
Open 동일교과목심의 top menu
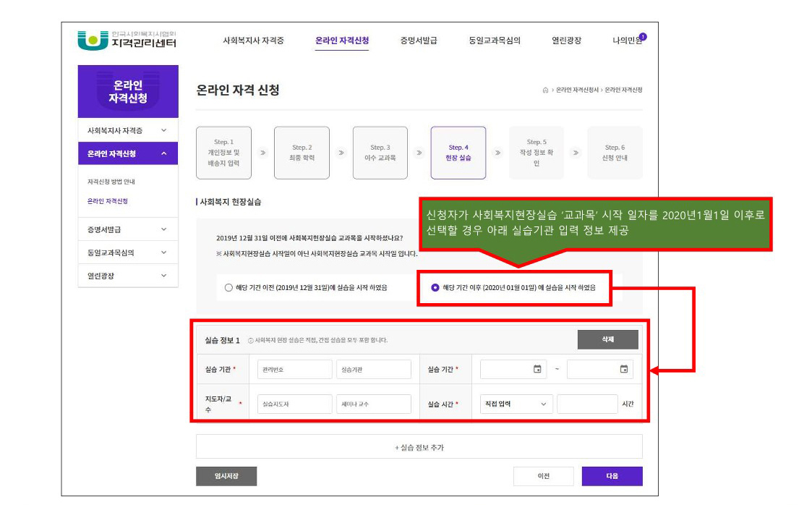[495, 41]
